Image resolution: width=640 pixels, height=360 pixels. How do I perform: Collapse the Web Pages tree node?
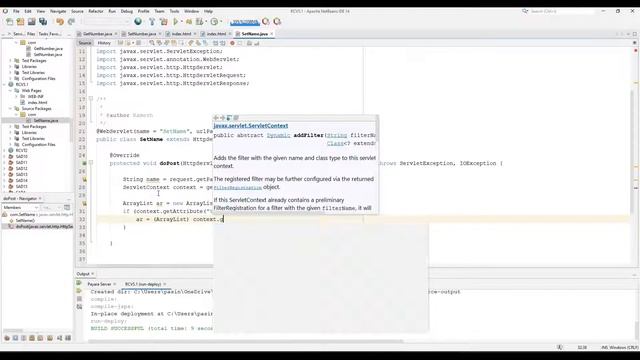[x=10, y=91]
